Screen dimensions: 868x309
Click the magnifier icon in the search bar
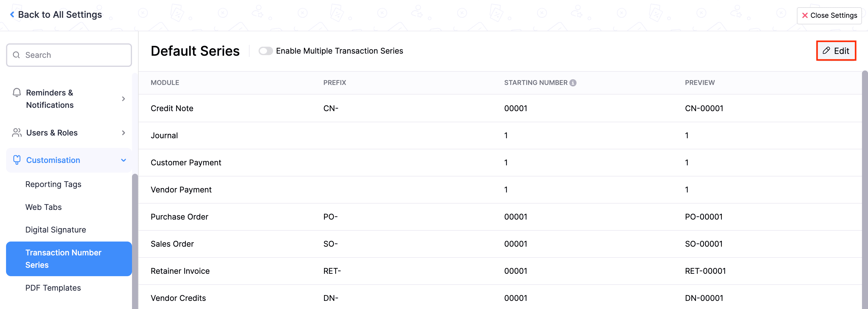16,55
